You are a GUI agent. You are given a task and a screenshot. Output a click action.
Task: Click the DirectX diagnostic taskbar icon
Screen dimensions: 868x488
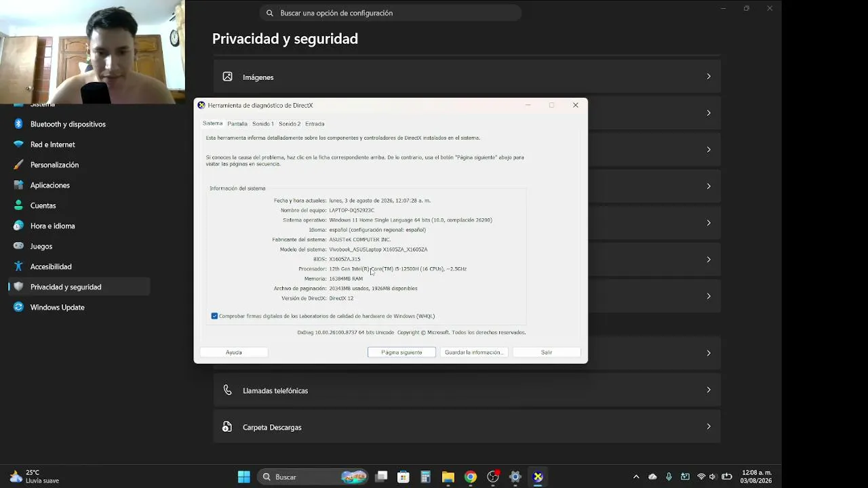click(x=538, y=476)
